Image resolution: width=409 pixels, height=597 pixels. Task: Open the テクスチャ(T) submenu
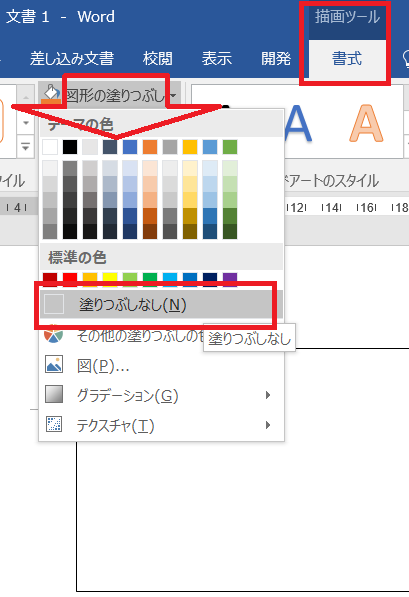(x=161, y=425)
